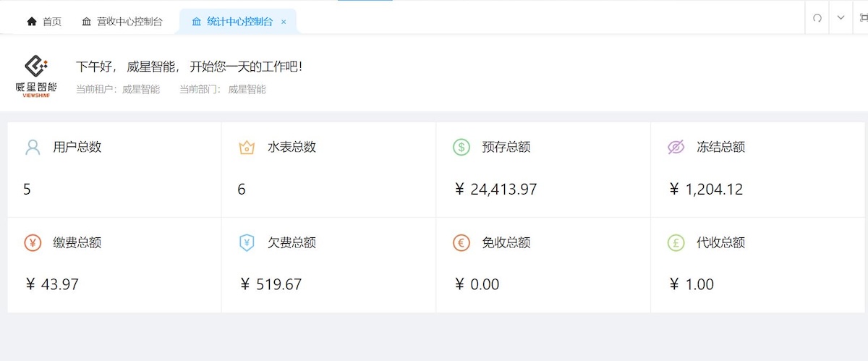The width and height of the screenshot is (868, 361).
Task: Click the shield icon beside 欠费总额
Action: (247, 243)
